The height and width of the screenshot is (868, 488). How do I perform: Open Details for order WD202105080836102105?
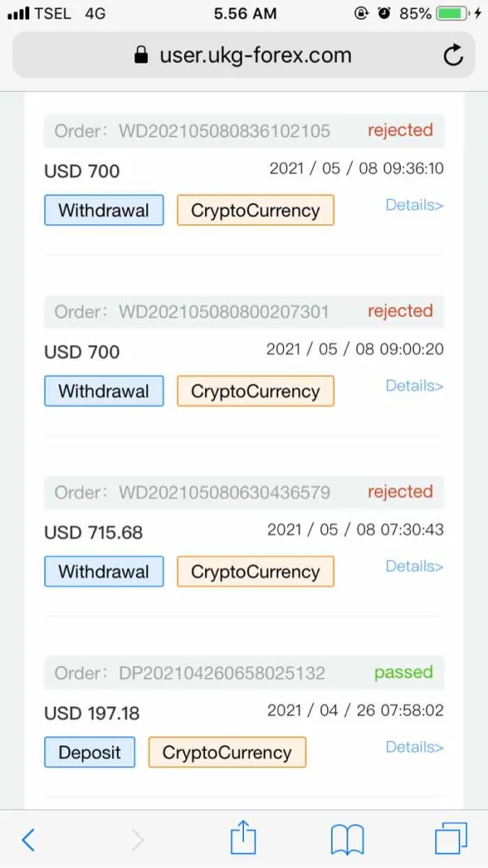[414, 205]
